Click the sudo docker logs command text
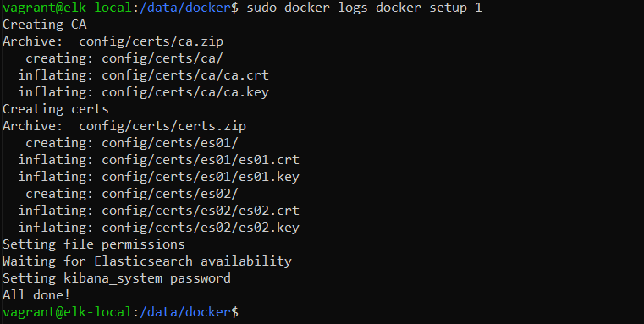The width and height of the screenshot is (644, 324). pos(364,8)
